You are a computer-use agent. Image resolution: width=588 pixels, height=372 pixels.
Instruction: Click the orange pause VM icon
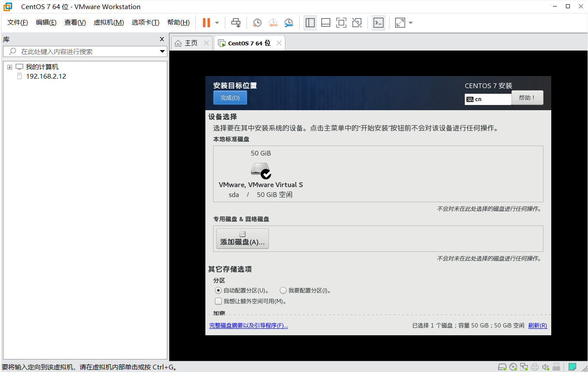point(206,22)
